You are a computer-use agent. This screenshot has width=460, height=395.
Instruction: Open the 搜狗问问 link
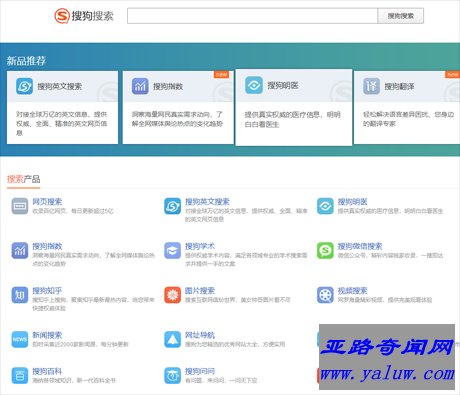(x=200, y=371)
